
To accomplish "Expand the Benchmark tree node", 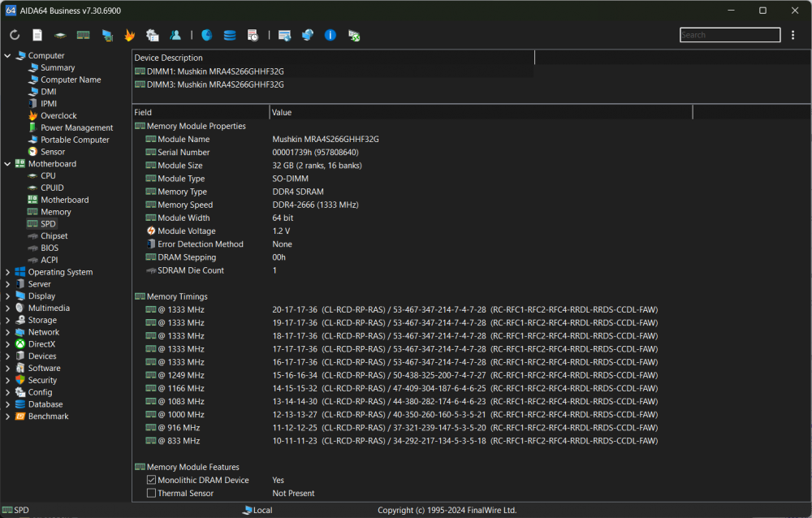I will pyautogui.click(x=7, y=417).
